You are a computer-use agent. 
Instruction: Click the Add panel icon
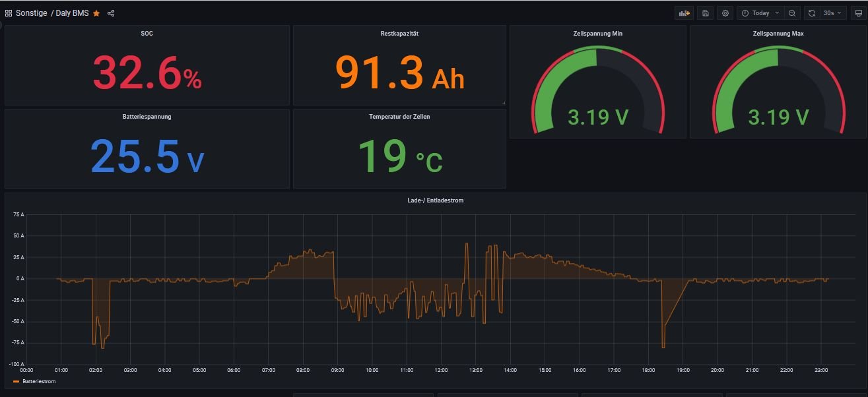[x=684, y=13]
